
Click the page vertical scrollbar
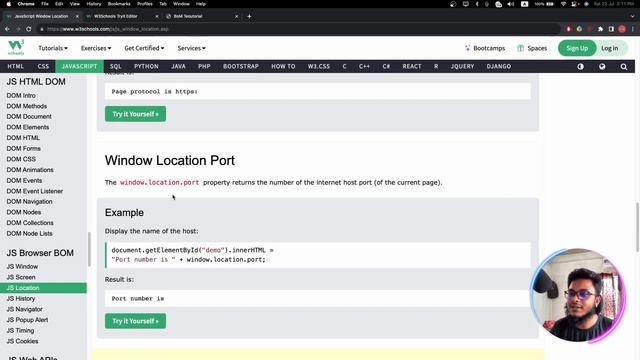637,228
